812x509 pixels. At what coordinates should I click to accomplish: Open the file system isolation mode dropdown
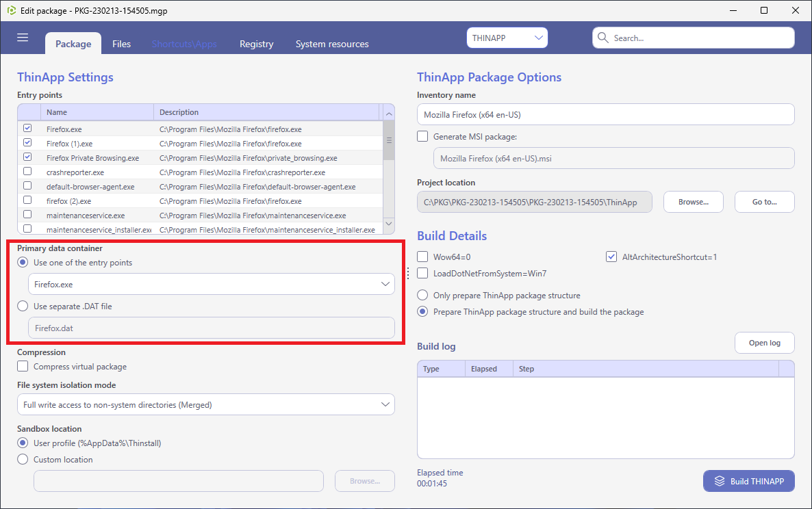[x=206, y=404]
